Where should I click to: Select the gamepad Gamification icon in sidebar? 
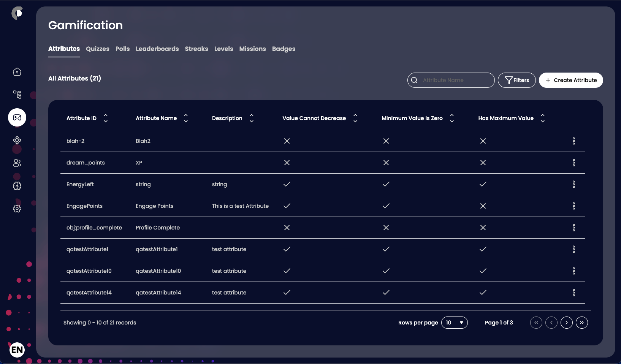coord(17,117)
